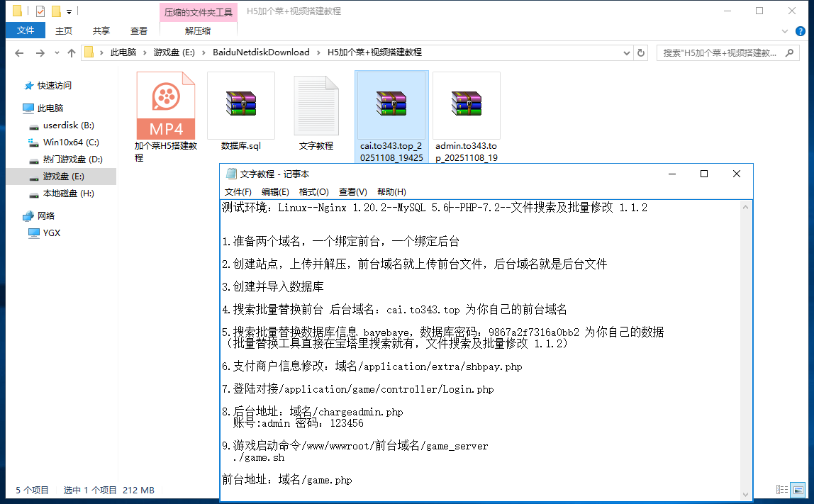Viewport: 814px width, 504px height.
Task: Expand the ribbon with the chevron arrow
Action: pos(785,31)
